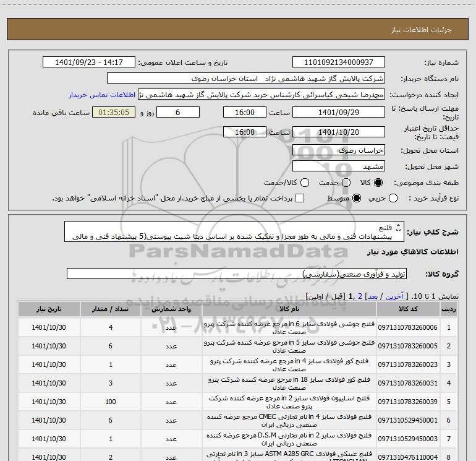Click the delivery city field مشهد

pos(338,166)
